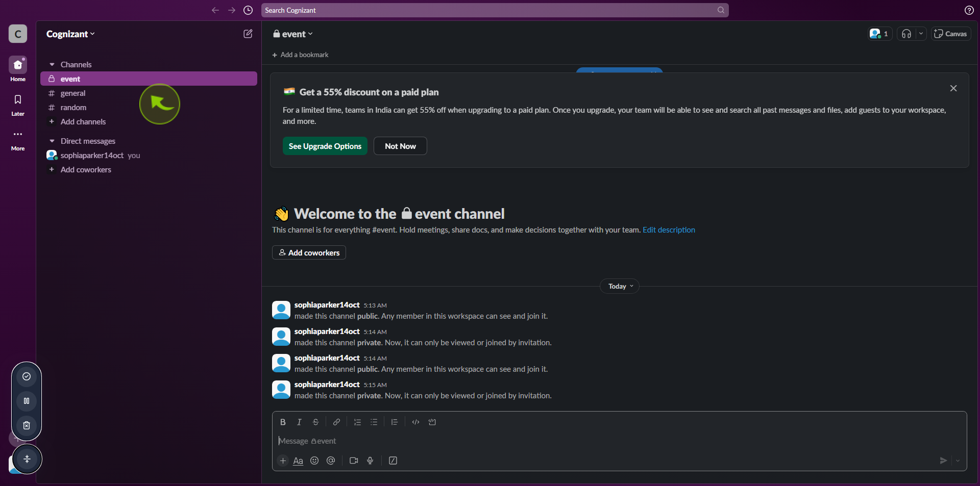Open huddle options dropdown arrow
Screen dimensions: 980x486
coord(921,34)
